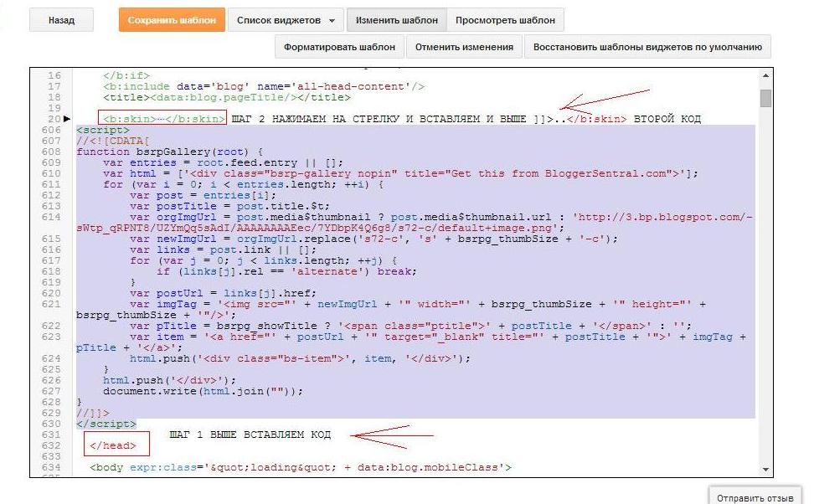Image resolution: width=814 pixels, height=504 pixels.
Task: Click the <script> tag on line 606
Action: click(103, 130)
